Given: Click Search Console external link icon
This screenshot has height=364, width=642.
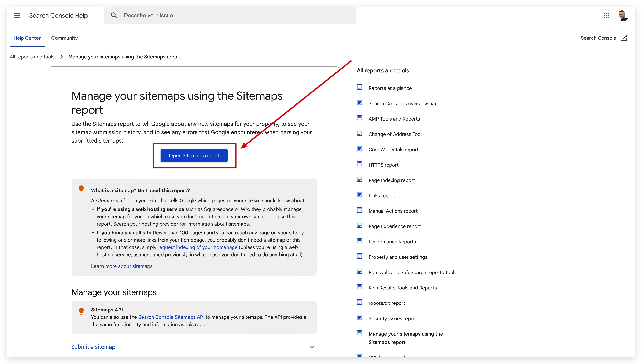Looking at the screenshot, I should tap(624, 38).
